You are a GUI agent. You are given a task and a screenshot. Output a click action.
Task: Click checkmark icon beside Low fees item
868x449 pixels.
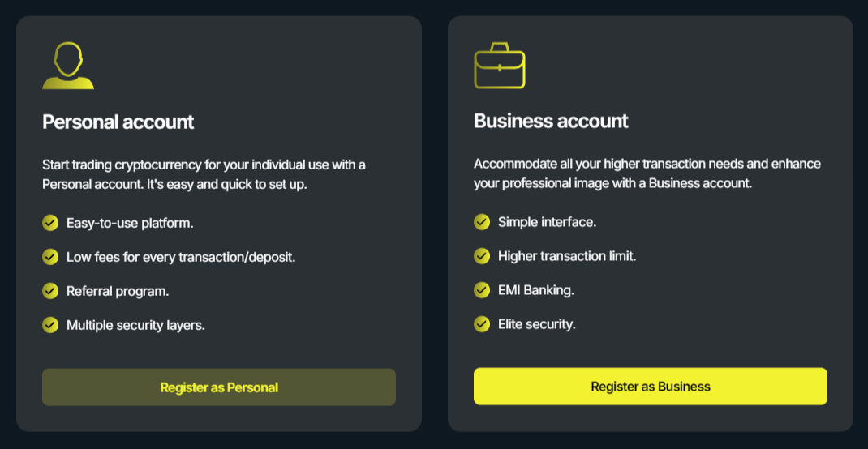click(50, 257)
